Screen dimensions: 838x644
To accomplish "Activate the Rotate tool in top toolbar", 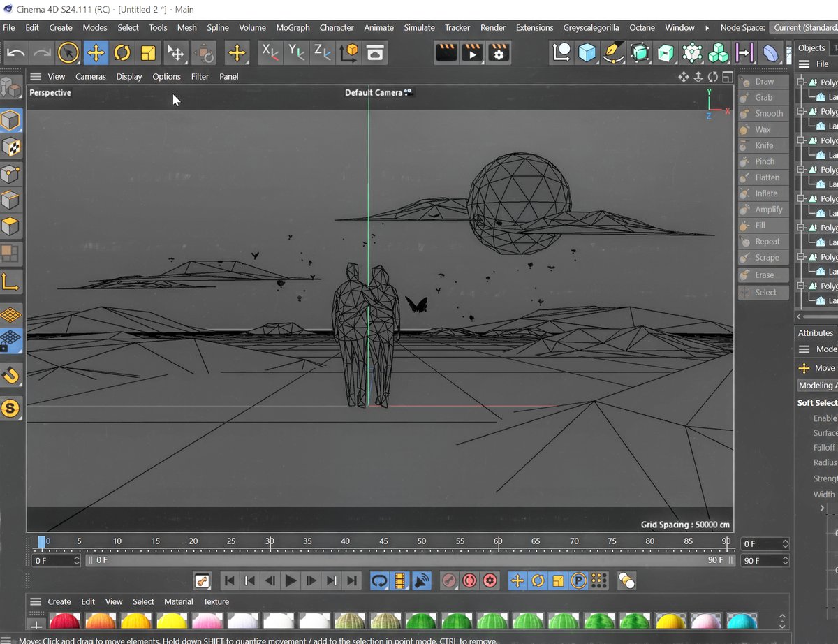I will (x=122, y=53).
